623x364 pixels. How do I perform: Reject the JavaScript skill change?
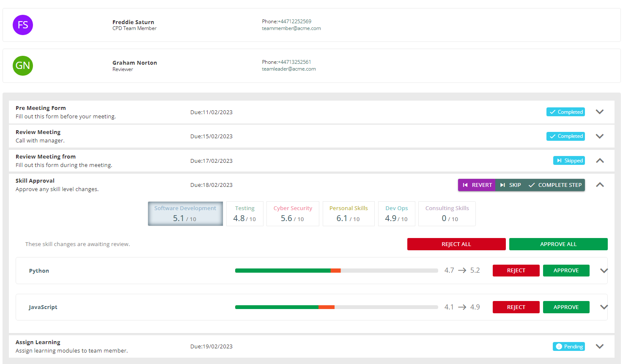(x=516, y=307)
